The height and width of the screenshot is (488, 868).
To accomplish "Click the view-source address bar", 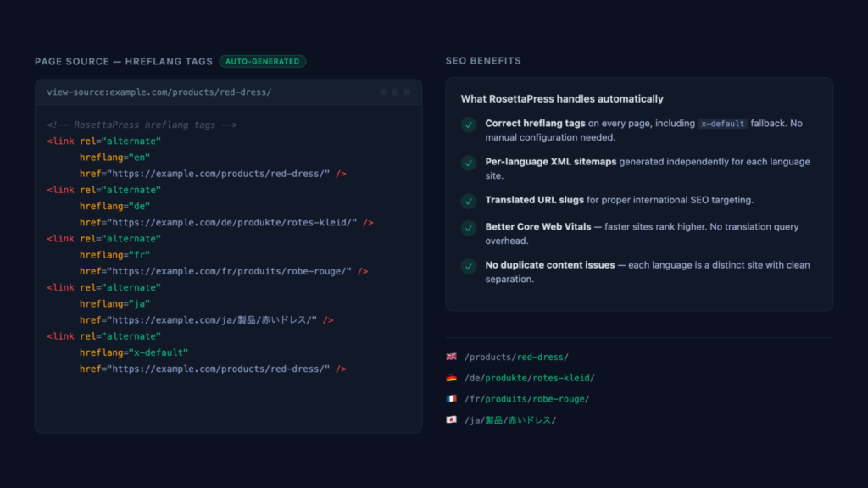I will pos(159,91).
